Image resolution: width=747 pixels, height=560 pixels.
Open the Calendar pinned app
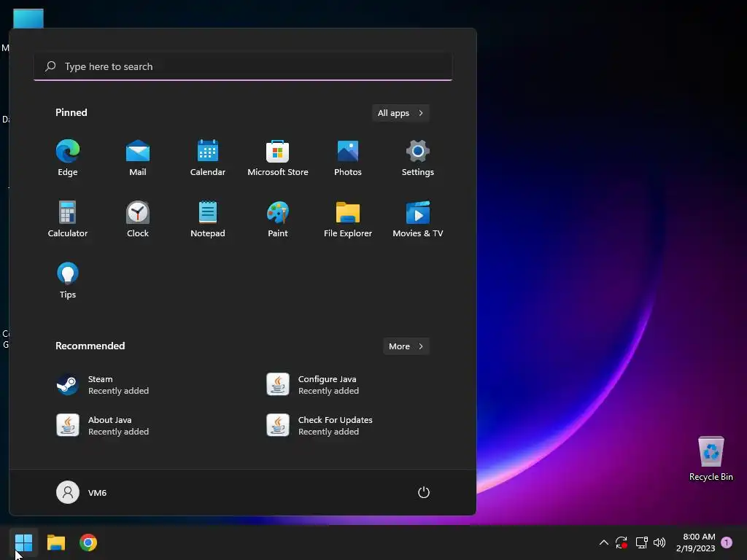[208, 158]
